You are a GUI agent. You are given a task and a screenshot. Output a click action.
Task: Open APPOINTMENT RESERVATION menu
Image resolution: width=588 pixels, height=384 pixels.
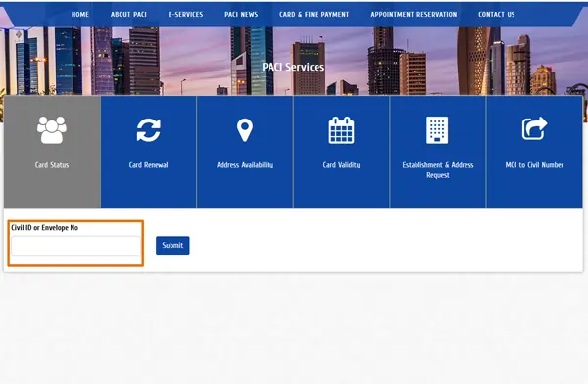[x=414, y=15]
